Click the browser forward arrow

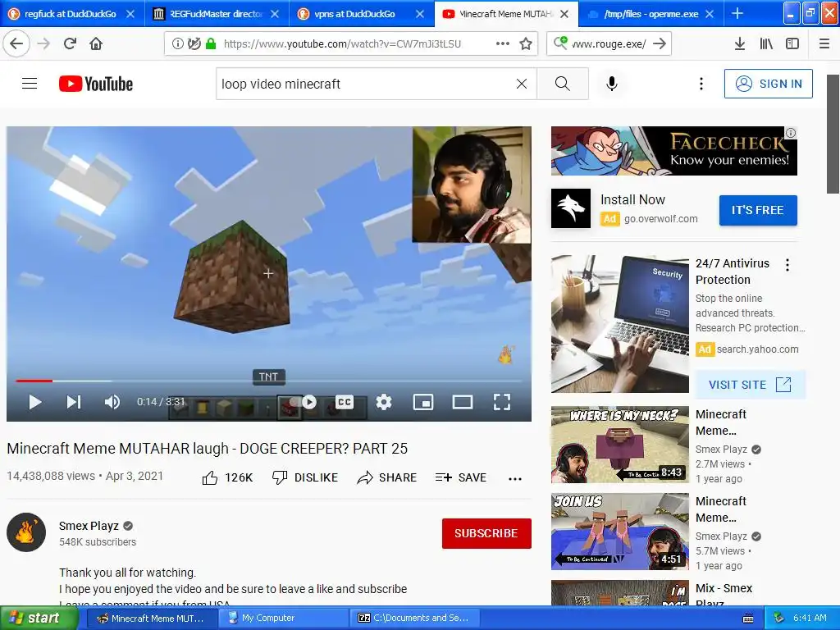(43, 43)
